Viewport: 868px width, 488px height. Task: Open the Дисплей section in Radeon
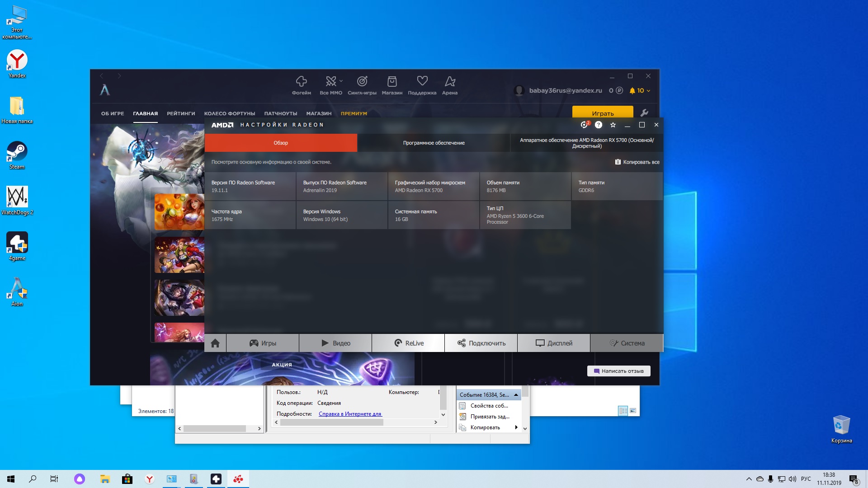tap(554, 343)
